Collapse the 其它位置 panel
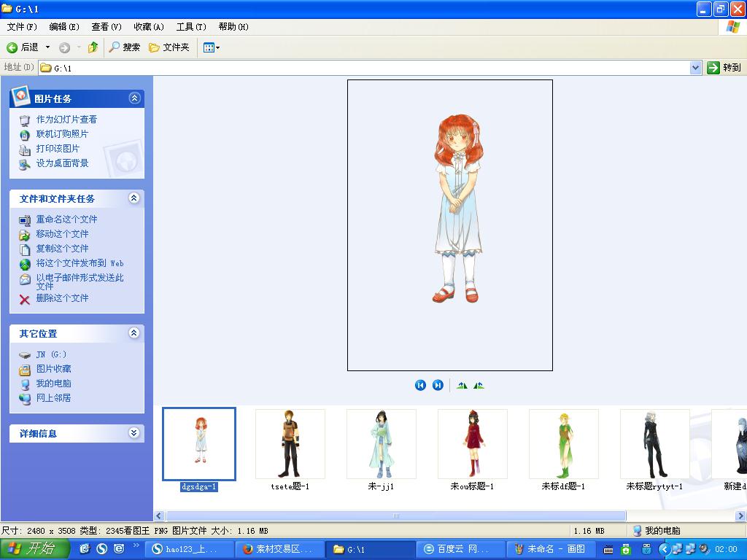 coord(134,332)
